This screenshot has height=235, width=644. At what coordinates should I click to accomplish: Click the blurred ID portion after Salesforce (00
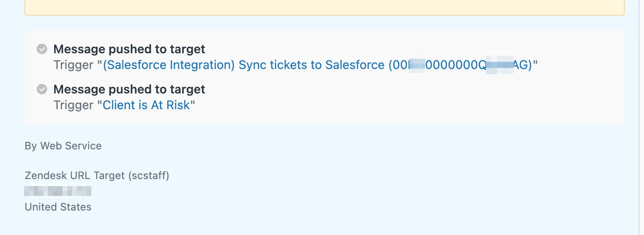click(416, 65)
